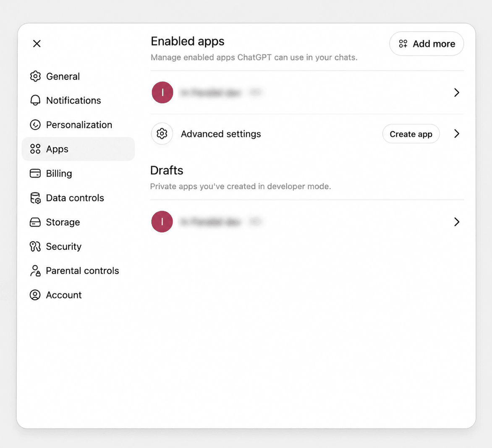Click the grid-plus icon on Add more
This screenshot has width=492, height=448.
click(403, 44)
